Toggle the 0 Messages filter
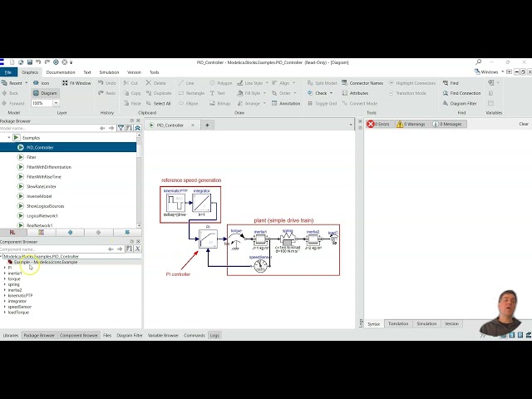Image resolution: width=532 pixels, height=399 pixels. [447, 124]
